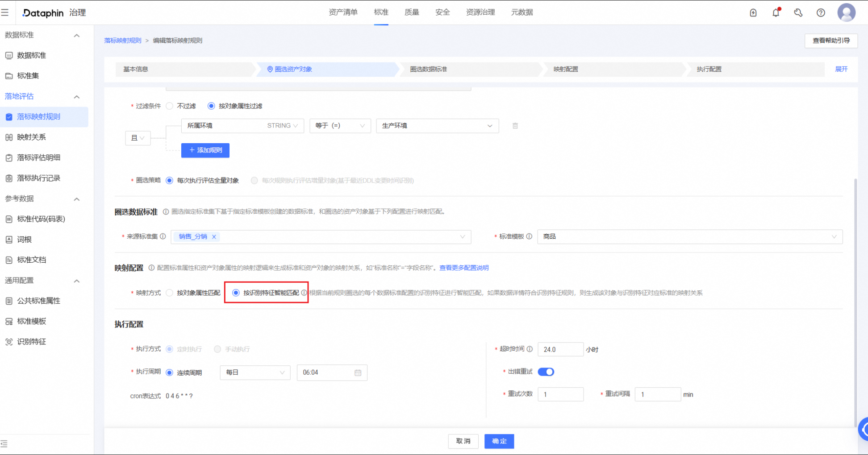Open the help question mark icon

[x=821, y=13]
